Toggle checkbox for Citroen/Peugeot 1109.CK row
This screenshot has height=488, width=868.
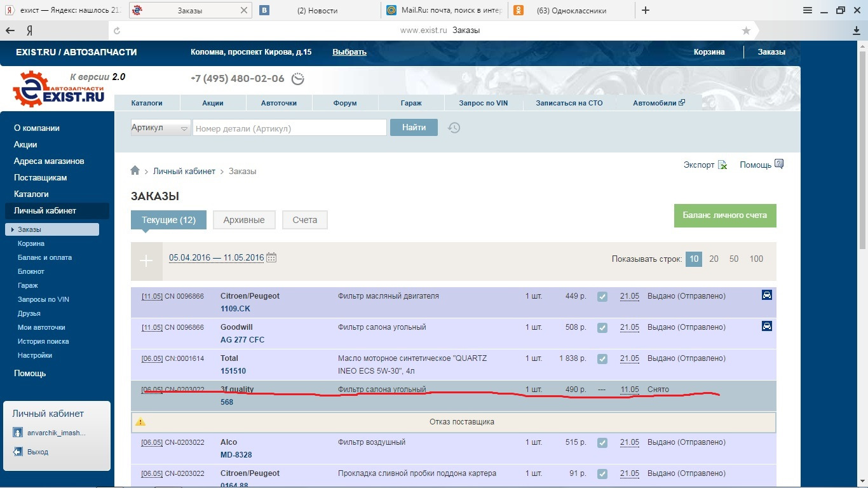(602, 296)
